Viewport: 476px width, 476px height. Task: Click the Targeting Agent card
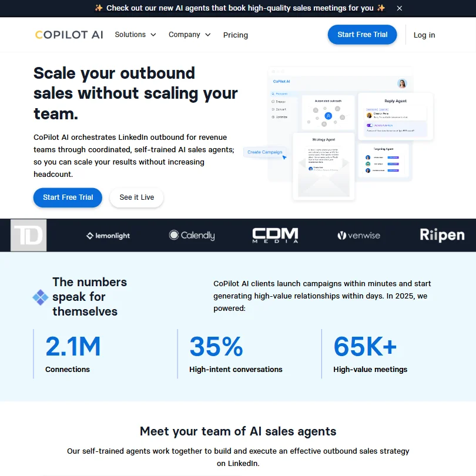(383, 160)
